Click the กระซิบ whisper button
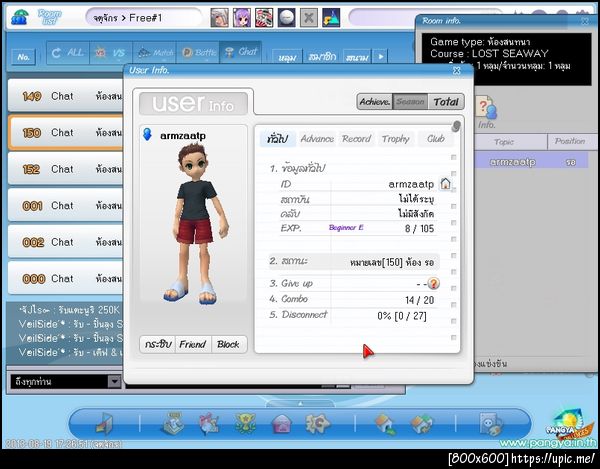The image size is (600, 469). pyautogui.click(x=157, y=344)
